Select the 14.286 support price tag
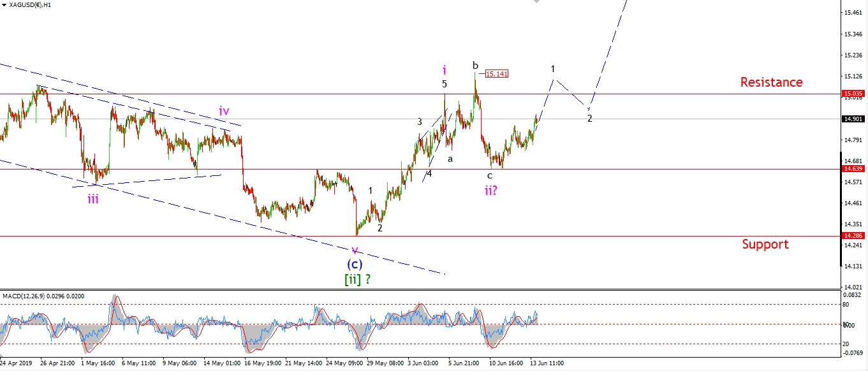868x371 pixels. (853, 236)
